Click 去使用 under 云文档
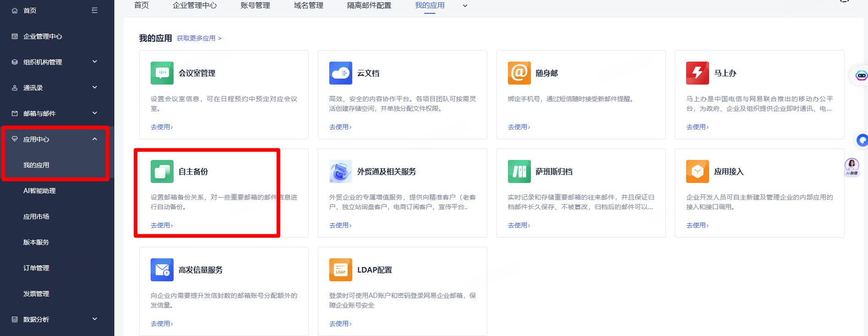Screen dimensions: 868x336 click(x=340, y=127)
